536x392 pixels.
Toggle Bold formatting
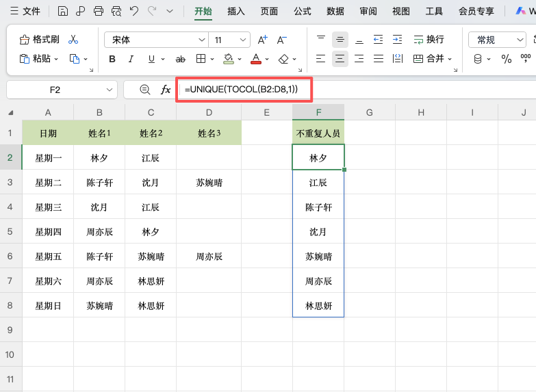click(112, 59)
